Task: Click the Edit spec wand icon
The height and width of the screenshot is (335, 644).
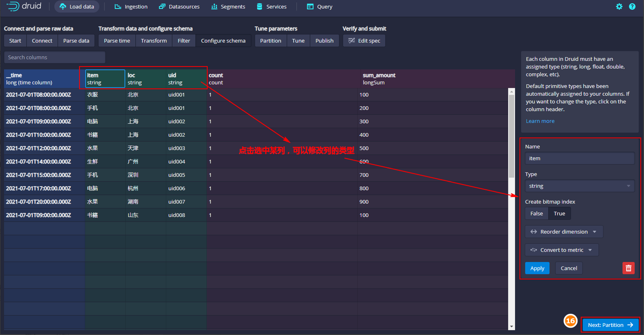Action: click(351, 41)
